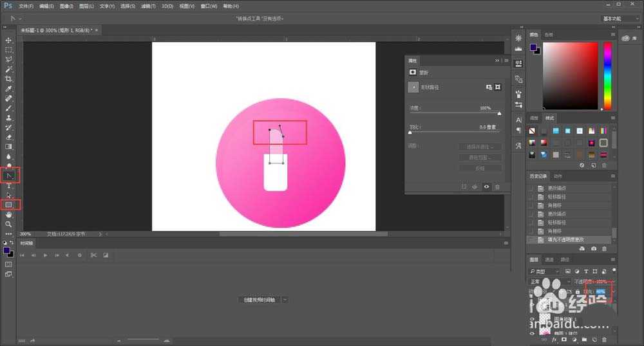Viewport: 644px width, 346px height.
Task: Delete mask using Properties panel trash icon
Action: [497, 187]
